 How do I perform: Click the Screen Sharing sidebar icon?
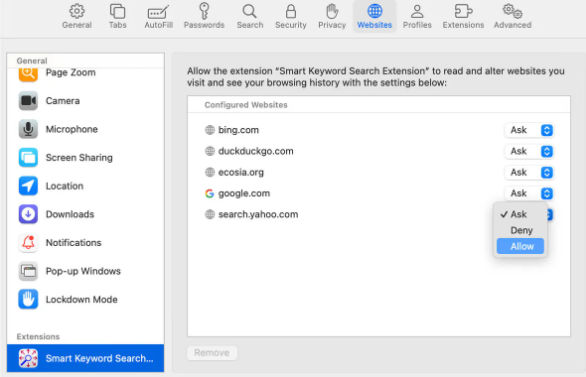(x=28, y=158)
